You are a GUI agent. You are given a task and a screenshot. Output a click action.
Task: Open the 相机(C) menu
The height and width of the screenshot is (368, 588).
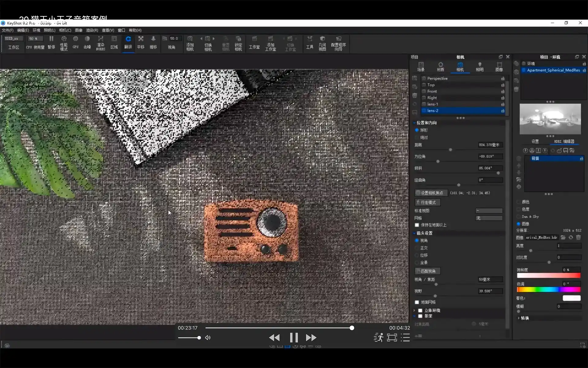[x=65, y=30]
